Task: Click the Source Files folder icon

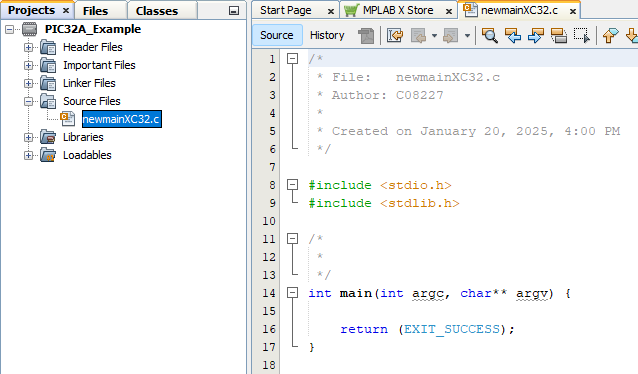Action: 48,101
